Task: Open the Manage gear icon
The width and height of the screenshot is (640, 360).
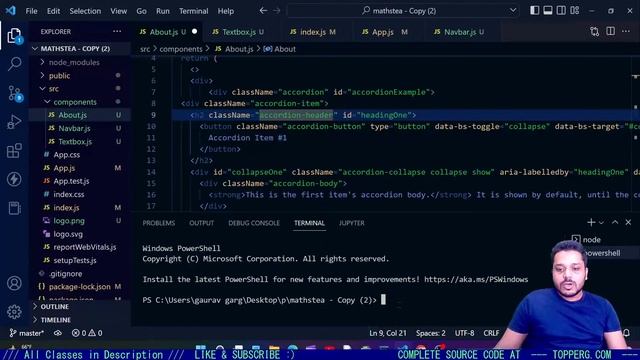Action: pos(15,312)
